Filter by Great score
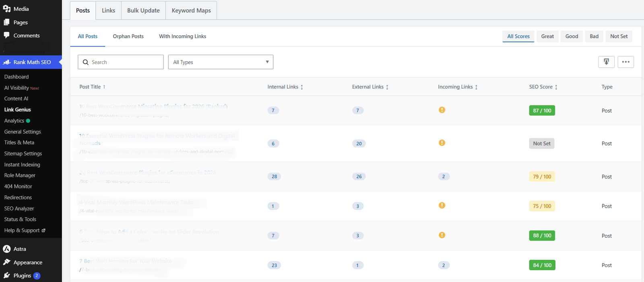The height and width of the screenshot is (282, 644). pyautogui.click(x=547, y=36)
